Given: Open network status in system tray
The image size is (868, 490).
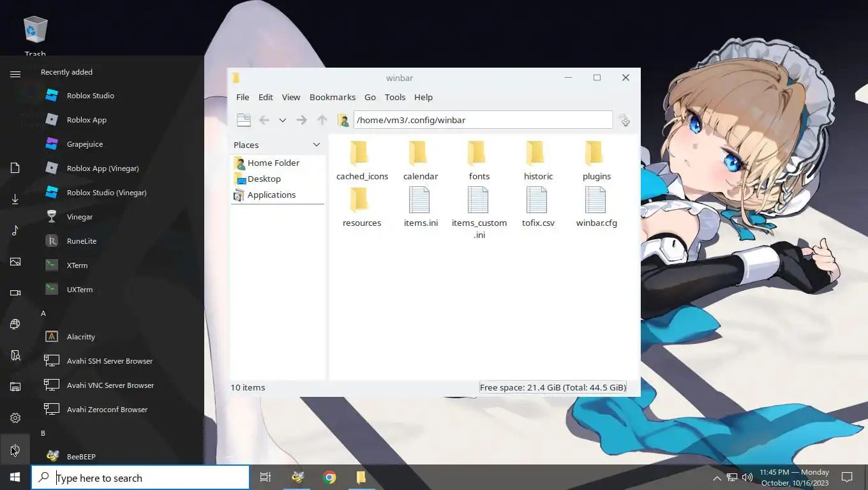Looking at the screenshot, I should 732,477.
